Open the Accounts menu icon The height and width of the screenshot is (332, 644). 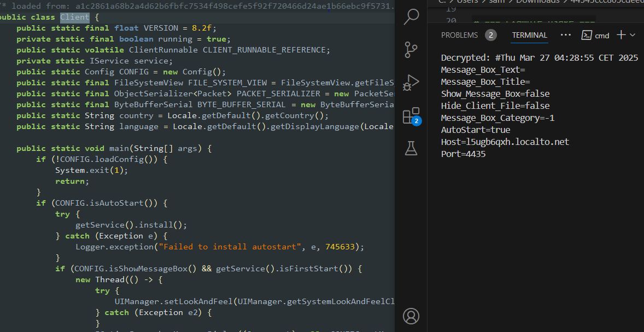(x=411, y=316)
